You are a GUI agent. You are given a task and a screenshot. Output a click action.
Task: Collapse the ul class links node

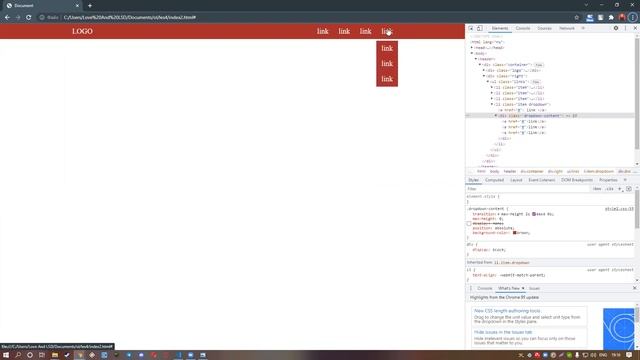tap(488, 82)
